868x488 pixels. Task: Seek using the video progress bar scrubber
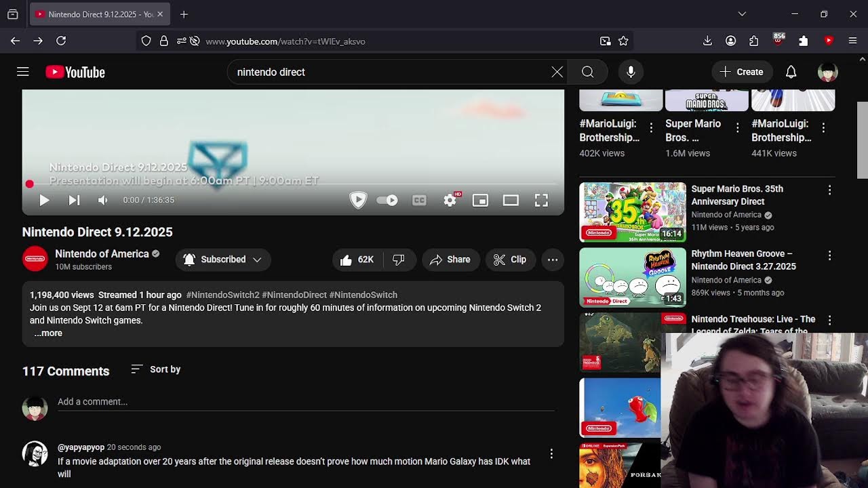click(30, 184)
